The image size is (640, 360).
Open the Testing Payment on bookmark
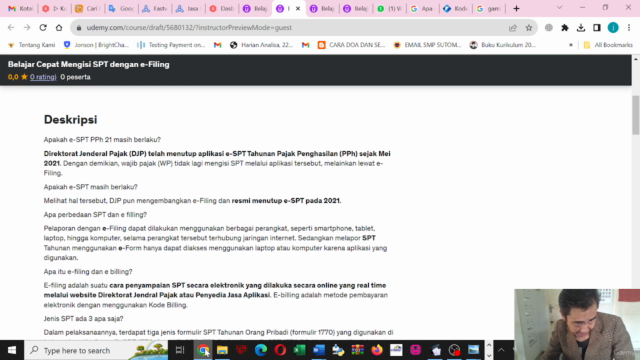click(x=171, y=45)
